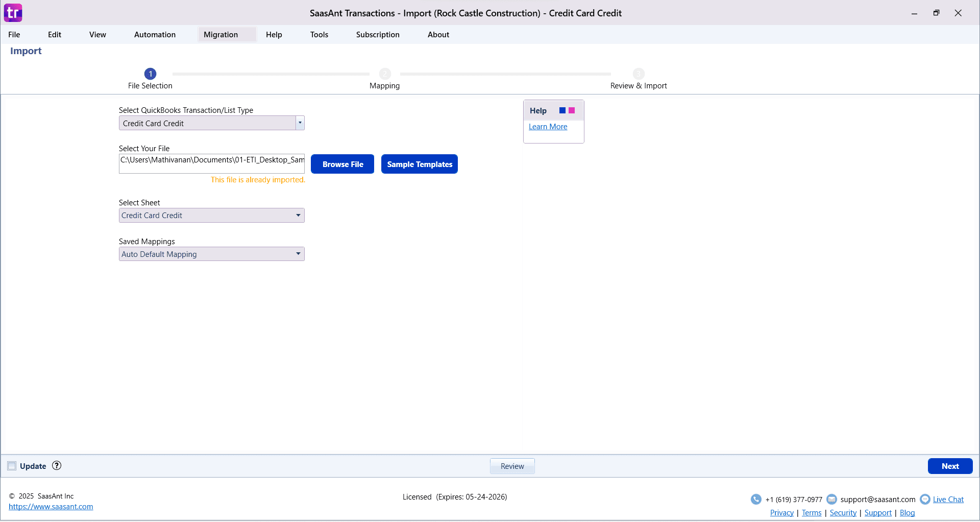
Task: Minimize the SaasAnt window
Action: click(914, 13)
